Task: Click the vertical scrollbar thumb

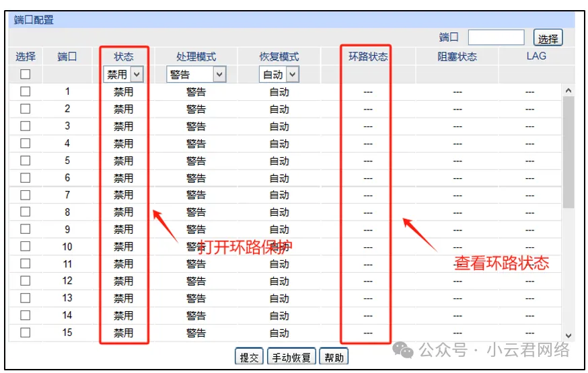Action: tap(568, 151)
